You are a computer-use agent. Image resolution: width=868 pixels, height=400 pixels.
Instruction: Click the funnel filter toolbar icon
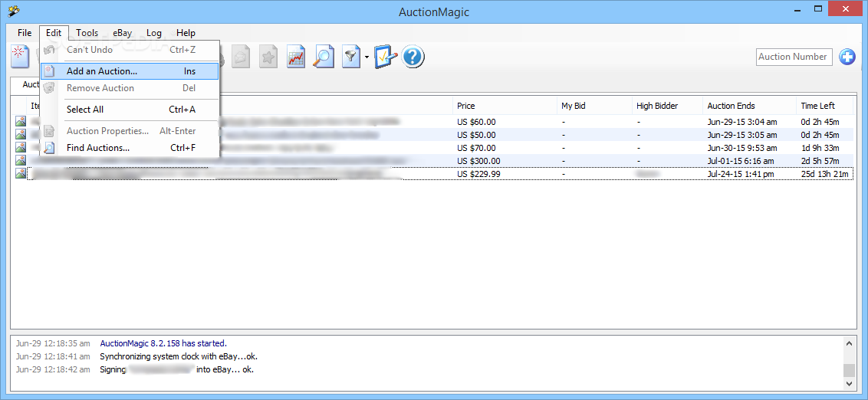point(351,57)
